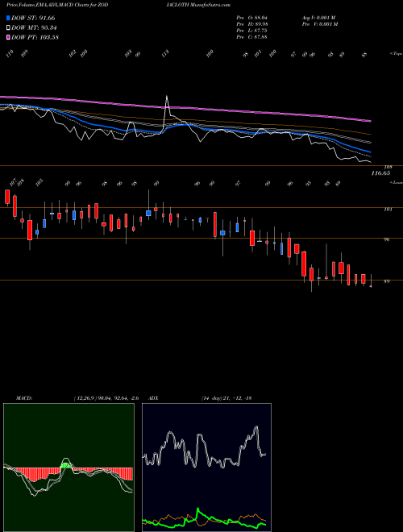This screenshot has width=403, height=532.
Task: Select the 'Pre L: 87.75' low value
Action: [x=251, y=31]
